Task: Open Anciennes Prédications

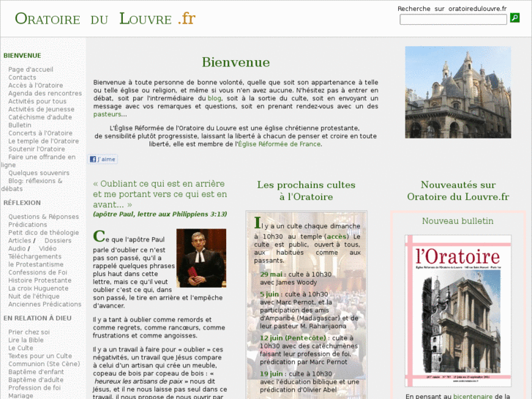Action: click(45, 305)
